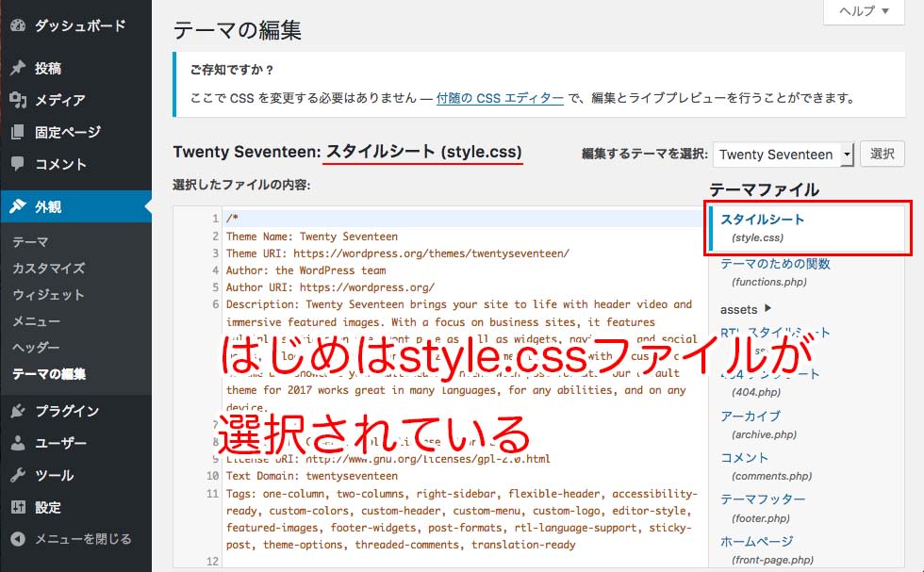Open the ヘルプ dropdown tab
Image resolution: width=924 pixels, height=572 pixels.
pyautogui.click(x=864, y=11)
